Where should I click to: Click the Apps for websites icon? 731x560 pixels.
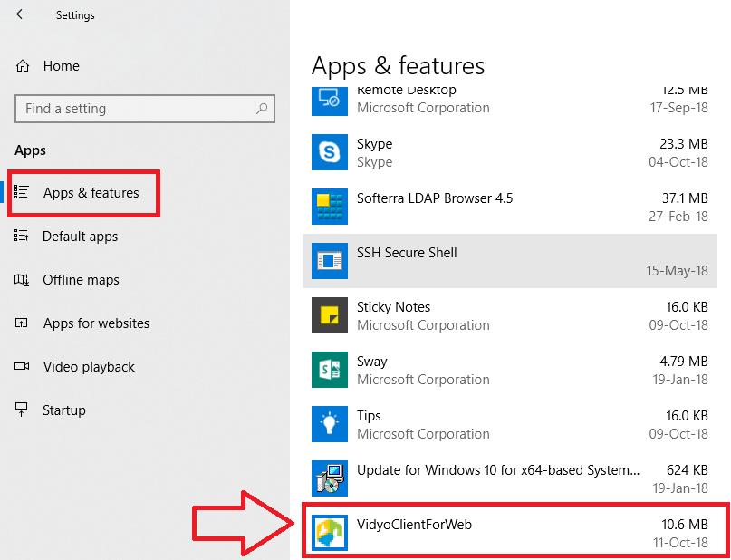coord(22,323)
